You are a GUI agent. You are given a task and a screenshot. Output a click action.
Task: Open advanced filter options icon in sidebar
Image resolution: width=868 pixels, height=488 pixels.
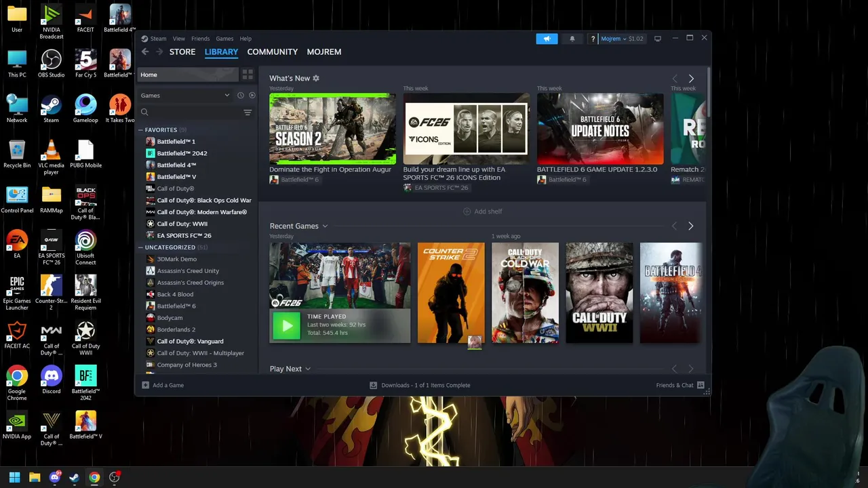click(248, 113)
